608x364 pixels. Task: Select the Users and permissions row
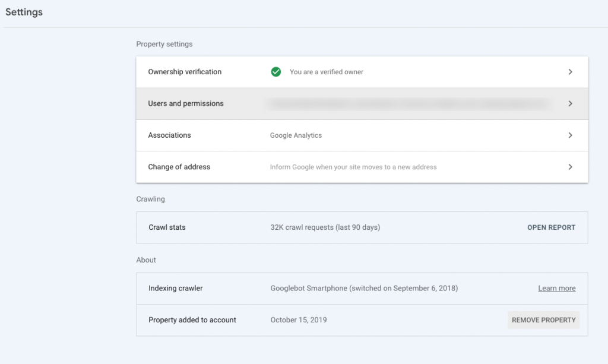(186, 103)
